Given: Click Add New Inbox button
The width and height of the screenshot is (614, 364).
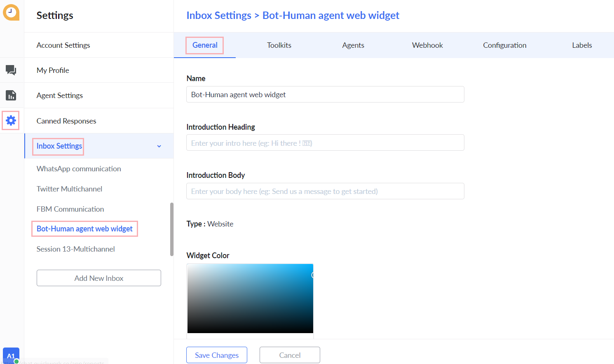Looking at the screenshot, I should pos(99,278).
